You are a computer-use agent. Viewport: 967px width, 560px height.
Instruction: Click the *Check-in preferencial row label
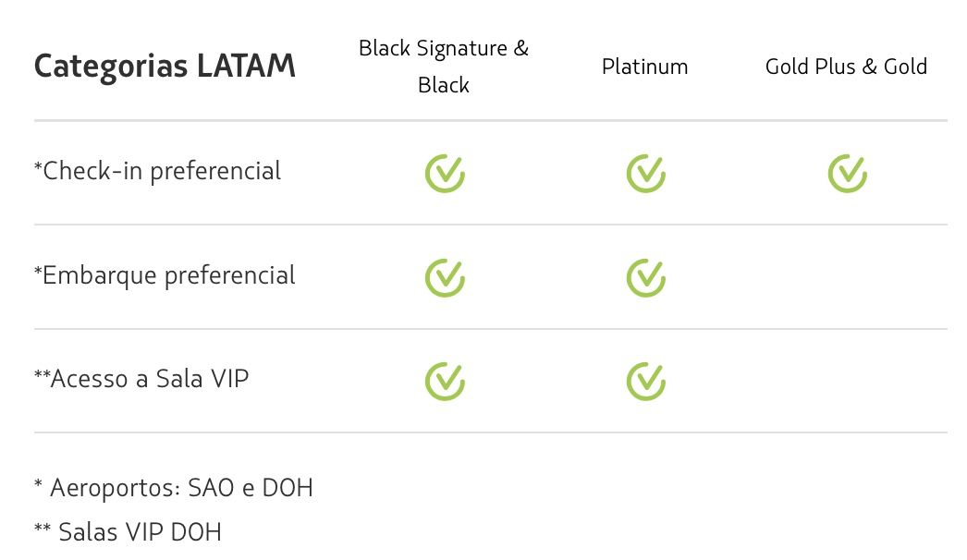coord(157,171)
